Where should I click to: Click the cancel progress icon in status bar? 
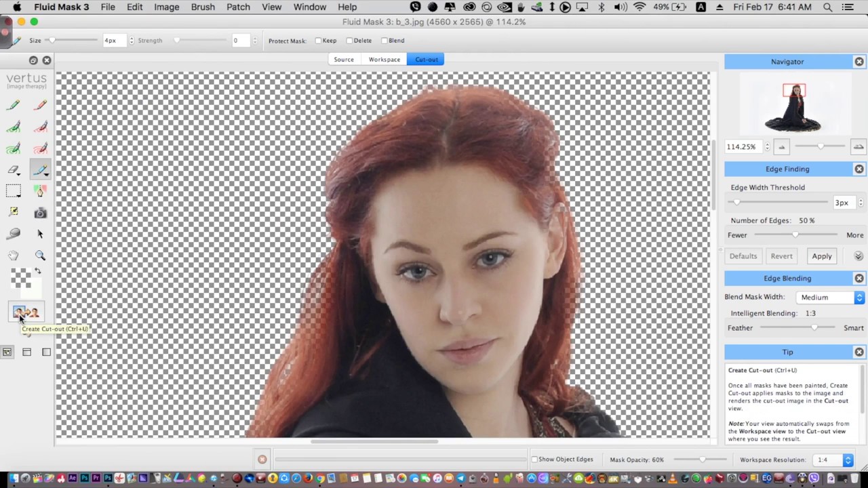(262, 460)
